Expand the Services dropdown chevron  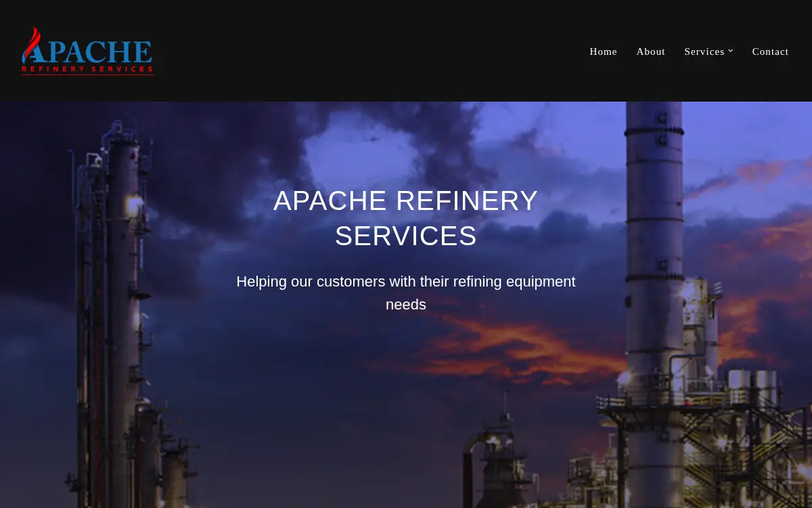[731, 51]
